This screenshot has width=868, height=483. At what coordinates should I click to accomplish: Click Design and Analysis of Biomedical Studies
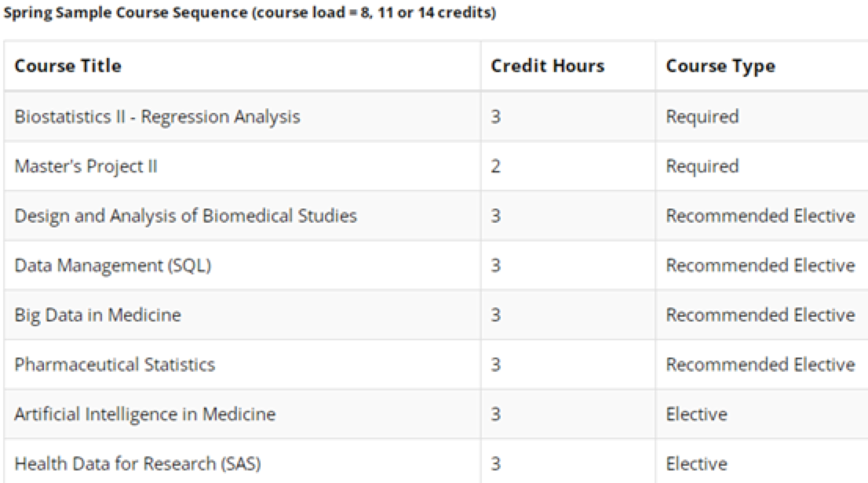(185, 216)
